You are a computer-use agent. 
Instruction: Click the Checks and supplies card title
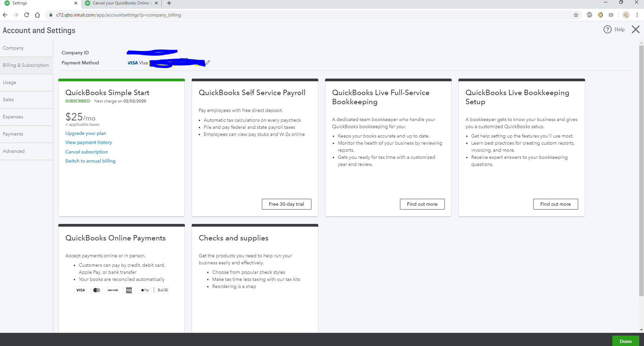pos(233,238)
